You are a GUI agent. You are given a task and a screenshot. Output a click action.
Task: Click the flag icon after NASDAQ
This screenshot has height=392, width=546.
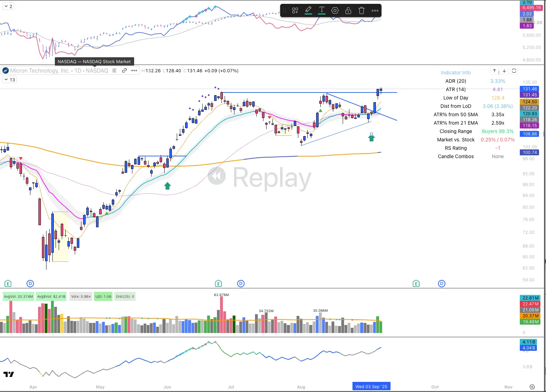(x=115, y=71)
